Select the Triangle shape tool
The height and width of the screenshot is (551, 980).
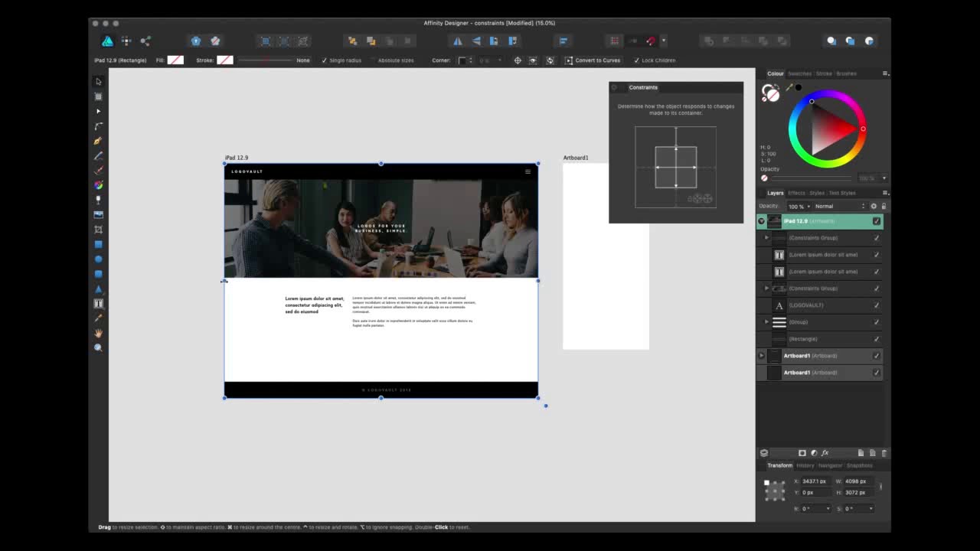pyautogui.click(x=98, y=289)
